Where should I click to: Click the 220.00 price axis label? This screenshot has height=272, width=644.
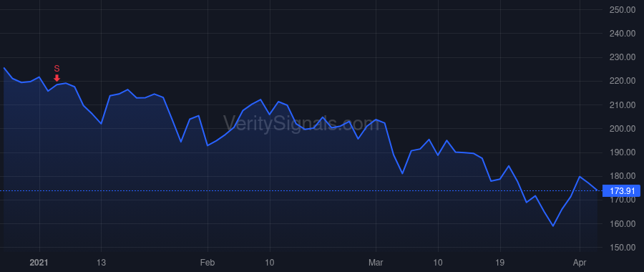click(623, 81)
